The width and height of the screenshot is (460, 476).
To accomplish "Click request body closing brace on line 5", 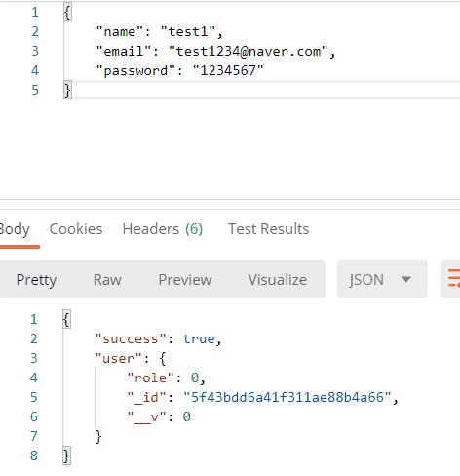I will point(67,90).
